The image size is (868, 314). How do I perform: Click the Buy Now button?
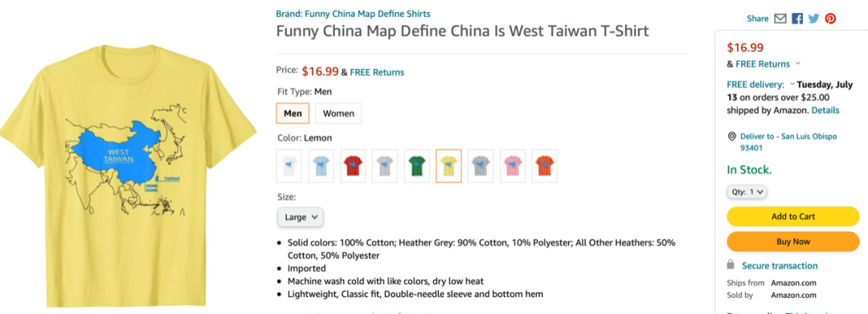[792, 242]
